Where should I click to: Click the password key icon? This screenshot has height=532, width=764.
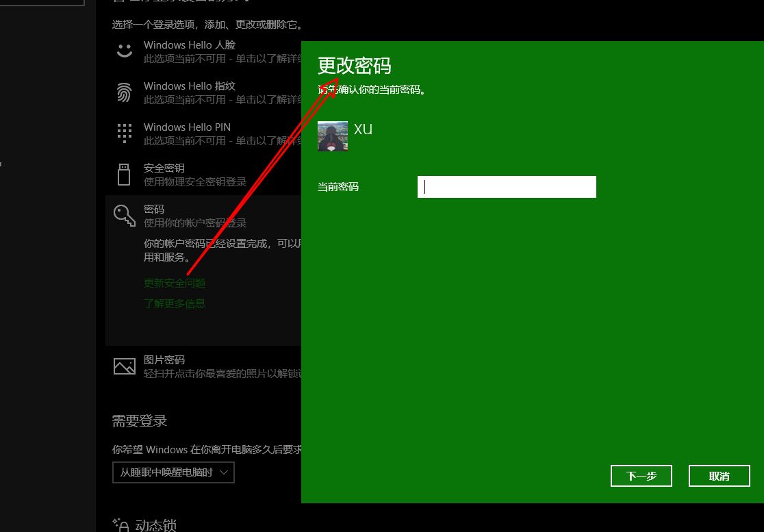pyautogui.click(x=124, y=215)
